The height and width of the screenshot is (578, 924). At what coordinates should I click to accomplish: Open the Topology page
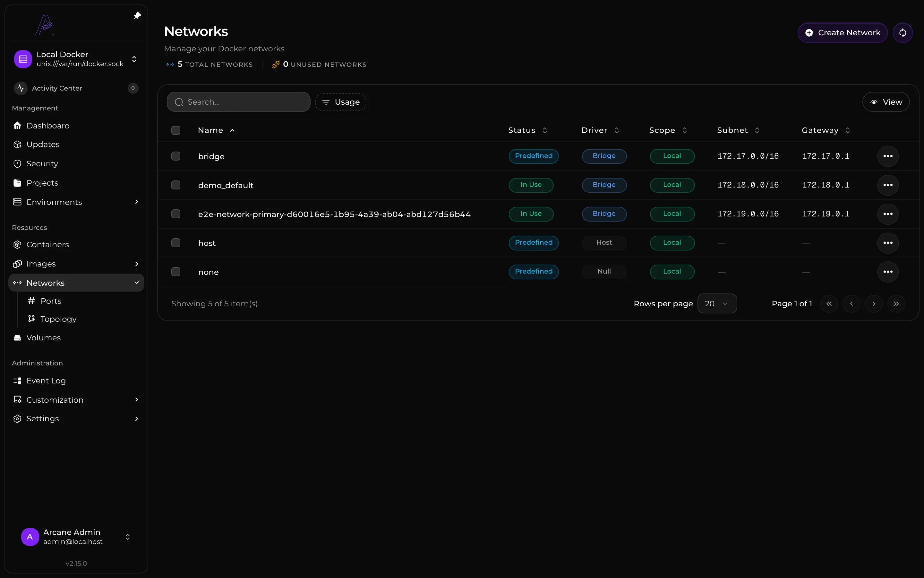[58, 319]
